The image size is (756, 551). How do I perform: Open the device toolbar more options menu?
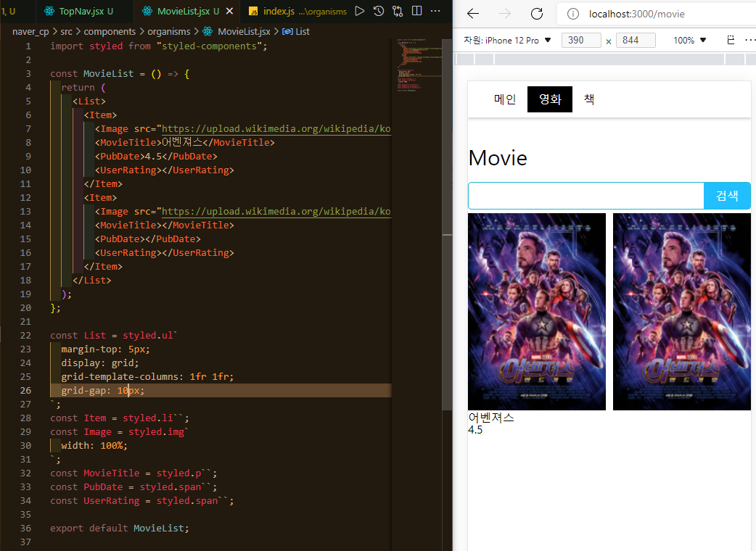coord(749,40)
